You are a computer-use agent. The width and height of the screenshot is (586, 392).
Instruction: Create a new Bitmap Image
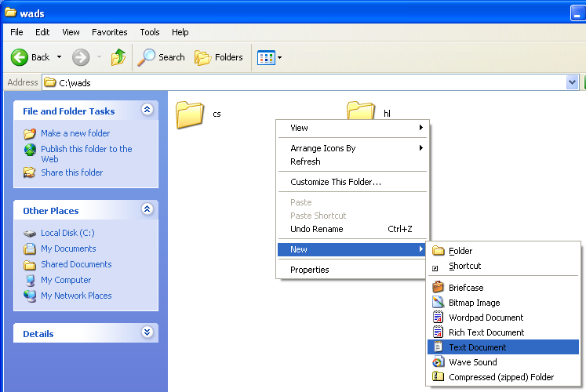tap(474, 303)
